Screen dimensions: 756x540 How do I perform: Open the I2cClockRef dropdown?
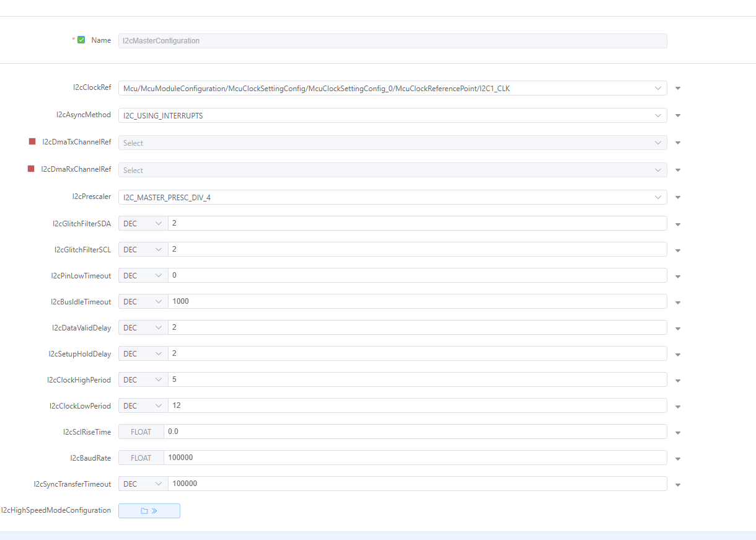pyautogui.click(x=658, y=88)
